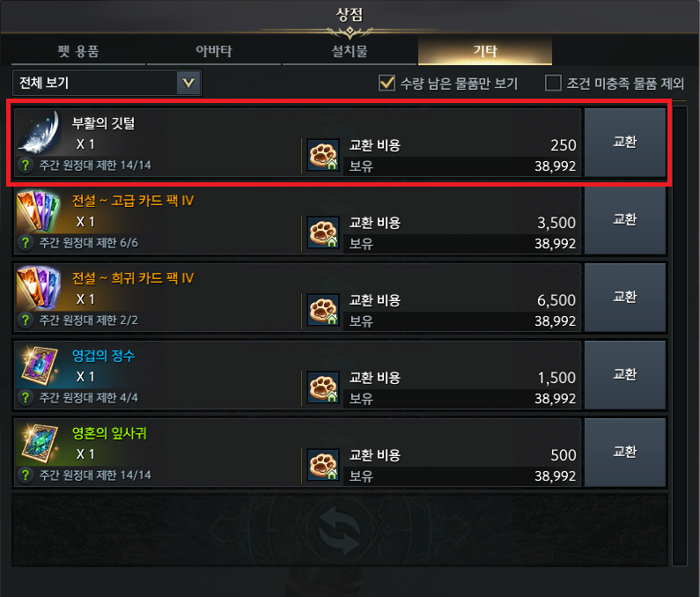Switch to the 아바타 tab
Image resolution: width=700 pixels, height=597 pixels.
pos(214,51)
